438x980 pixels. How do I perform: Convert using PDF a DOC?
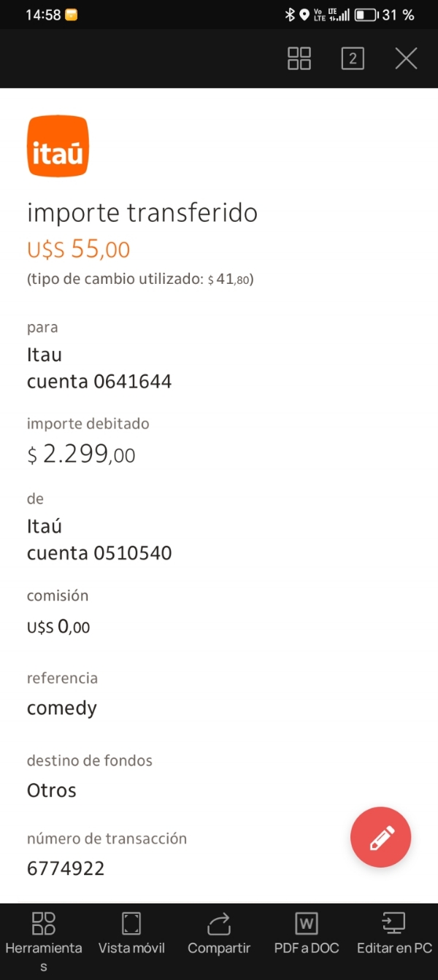click(x=307, y=934)
